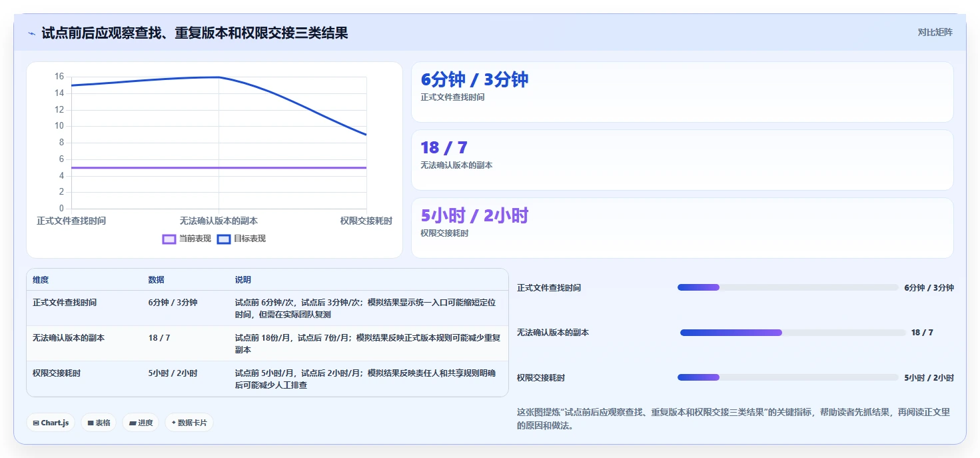Click the 6分钟 / 3分钟 table cell
Screen dimensions: 980x458
(173, 303)
